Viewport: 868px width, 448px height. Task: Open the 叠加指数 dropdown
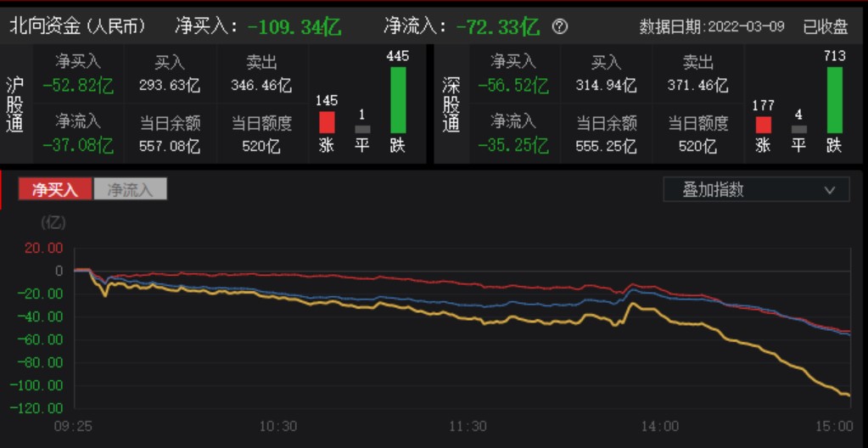coord(755,189)
